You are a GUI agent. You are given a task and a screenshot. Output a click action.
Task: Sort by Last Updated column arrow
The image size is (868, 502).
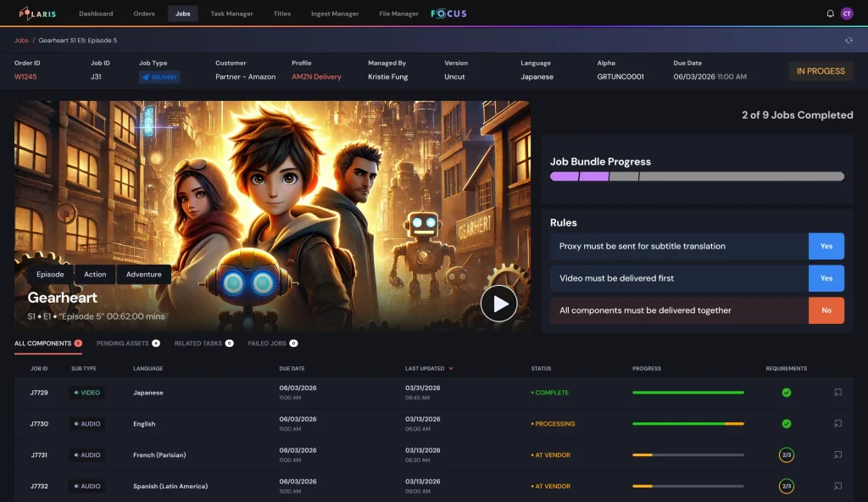point(451,369)
